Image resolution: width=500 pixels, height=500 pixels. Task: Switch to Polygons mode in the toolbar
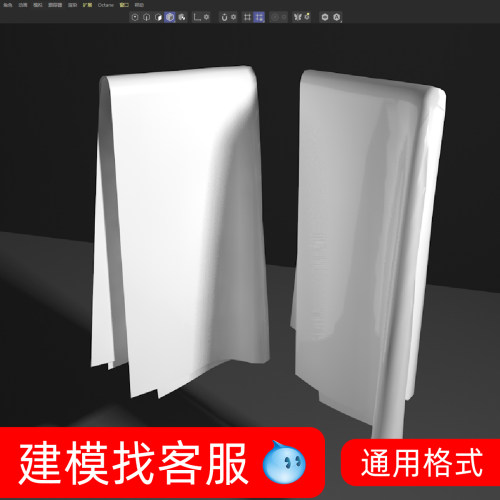tap(158, 17)
